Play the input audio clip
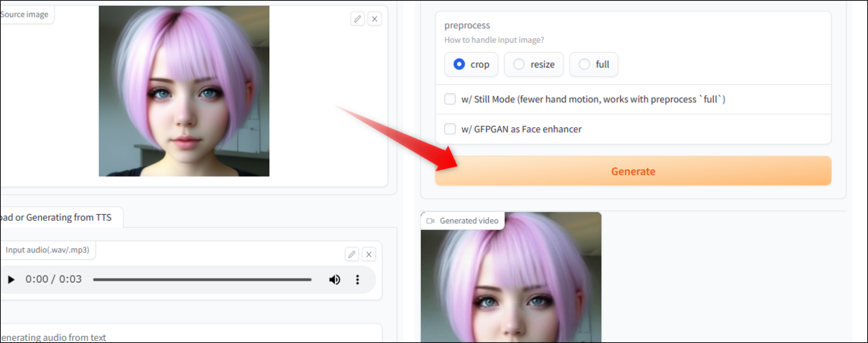This screenshot has height=343, width=868. (11, 279)
